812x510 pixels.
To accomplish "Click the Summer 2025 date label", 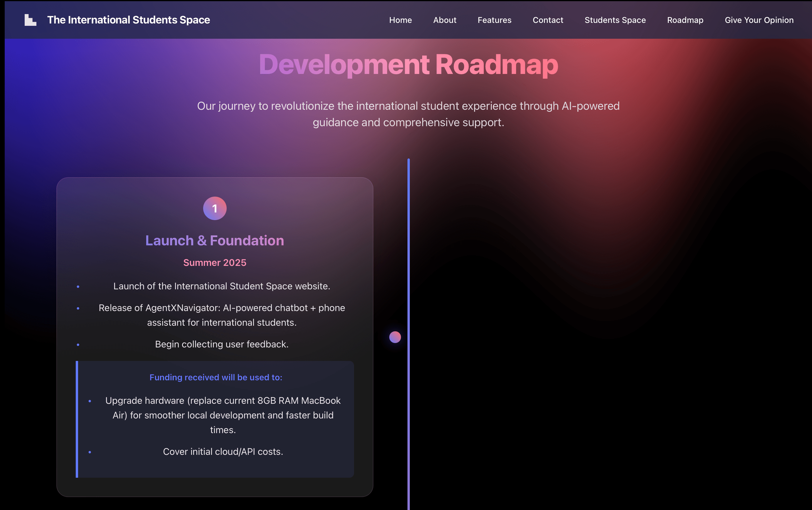I will 215,263.
